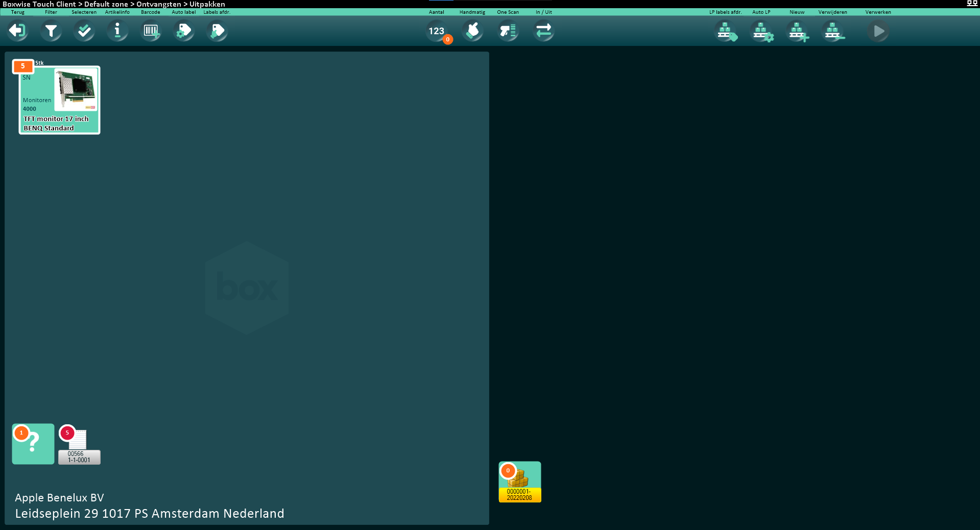Select pallet 0000001-20220208 tile
This screenshot has width=980, height=530.
(x=520, y=482)
